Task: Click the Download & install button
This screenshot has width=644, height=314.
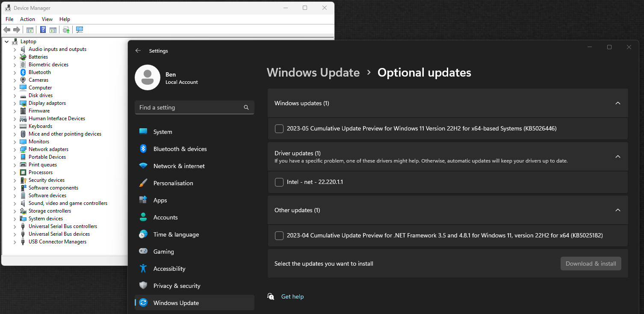Action: (591, 264)
